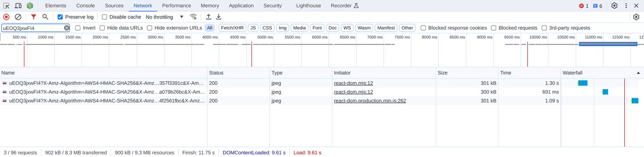The width and height of the screenshot is (644, 157).
Task: Open react-dom.mjs:12 initiator of first request
Action: click(353, 83)
